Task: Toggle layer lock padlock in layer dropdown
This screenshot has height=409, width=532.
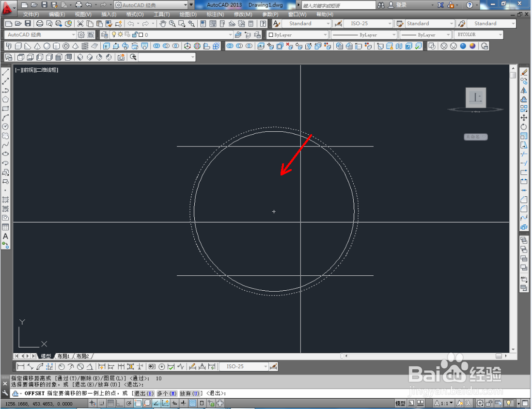Action: coord(135,34)
